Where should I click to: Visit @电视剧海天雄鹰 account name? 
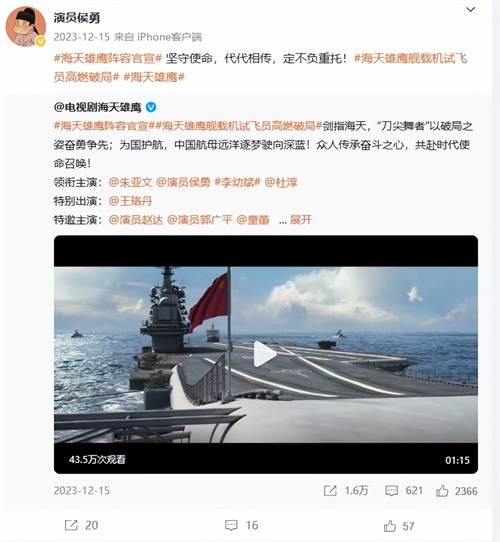[98, 108]
